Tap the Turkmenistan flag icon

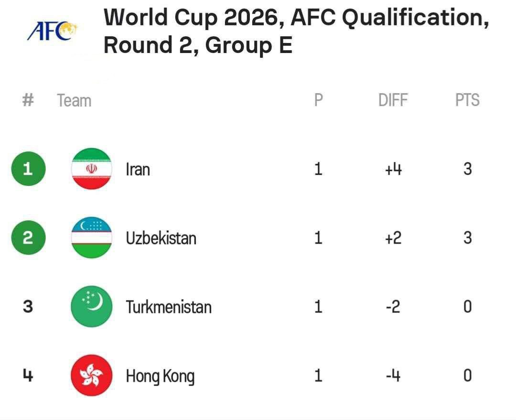(x=91, y=306)
